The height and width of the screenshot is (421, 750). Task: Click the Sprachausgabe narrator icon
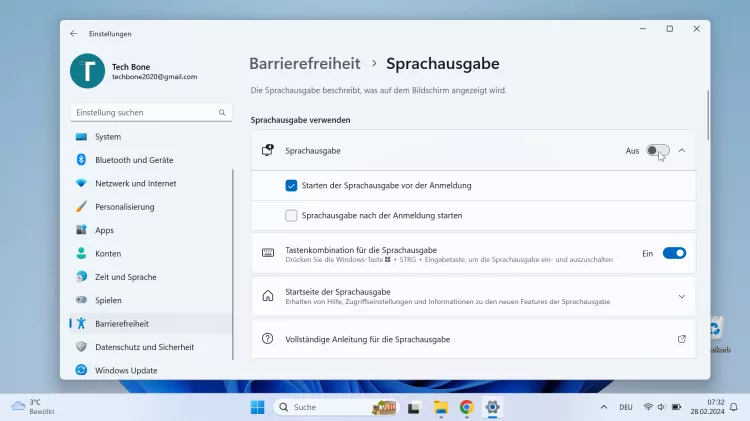pos(268,151)
